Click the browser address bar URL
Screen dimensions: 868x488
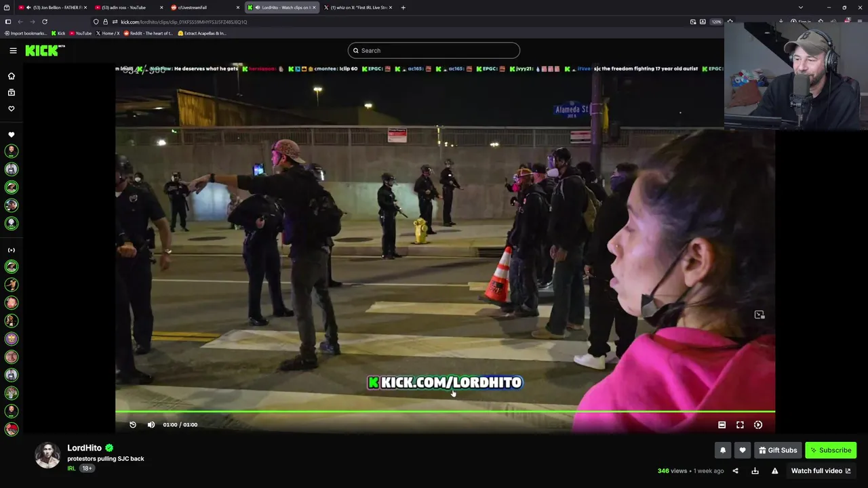184,22
